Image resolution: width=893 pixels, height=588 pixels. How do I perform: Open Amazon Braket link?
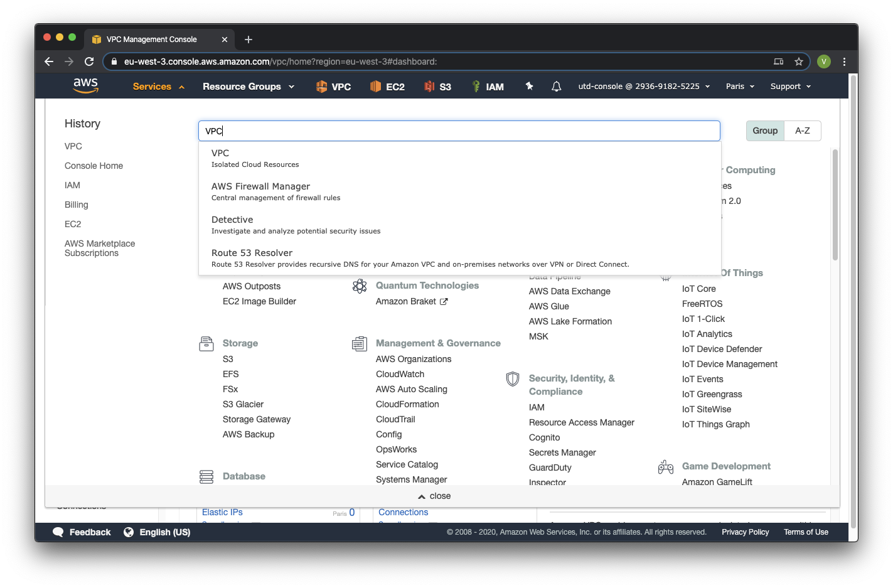[x=411, y=301]
